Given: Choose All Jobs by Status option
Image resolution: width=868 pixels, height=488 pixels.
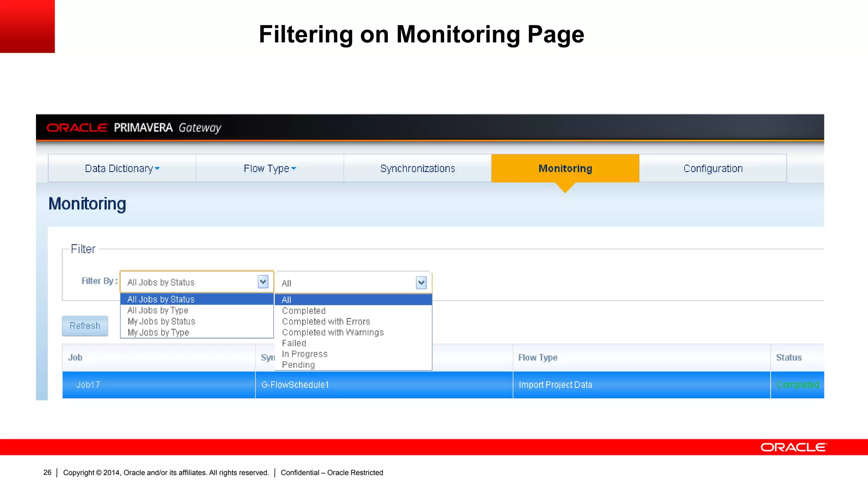Looking at the screenshot, I should (197, 299).
